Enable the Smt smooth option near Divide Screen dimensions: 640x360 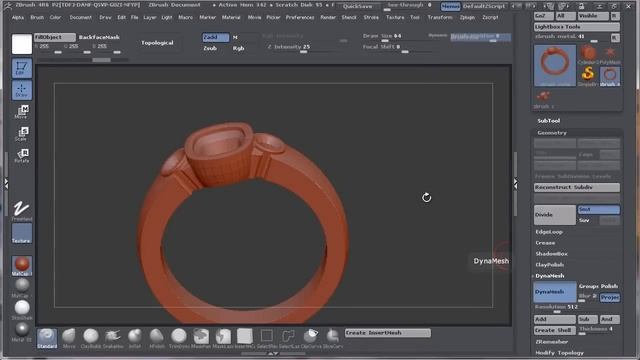(598, 209)
